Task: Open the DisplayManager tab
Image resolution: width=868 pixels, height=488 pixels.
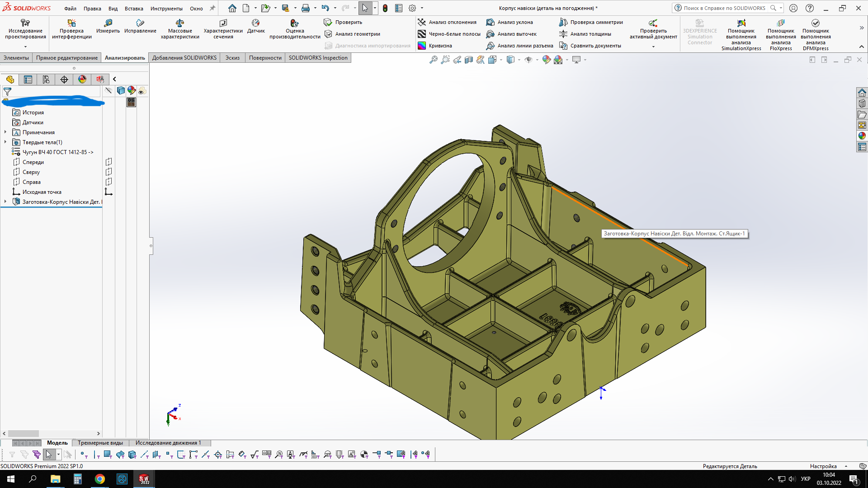Action: [82, 80]
